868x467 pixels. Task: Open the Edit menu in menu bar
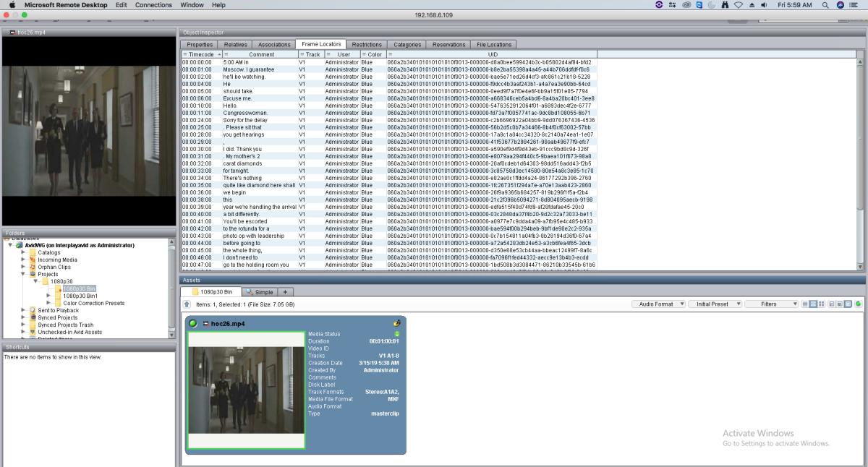coord(121,5)
